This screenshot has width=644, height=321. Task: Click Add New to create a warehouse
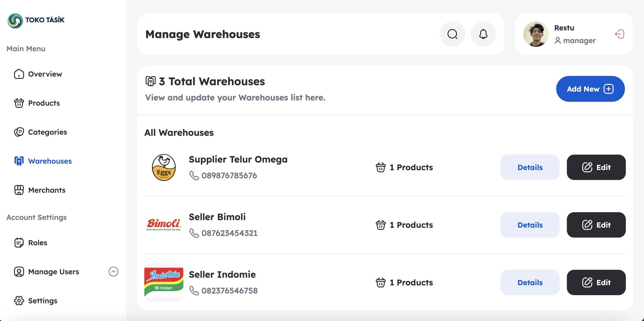[x=590, y=89]
